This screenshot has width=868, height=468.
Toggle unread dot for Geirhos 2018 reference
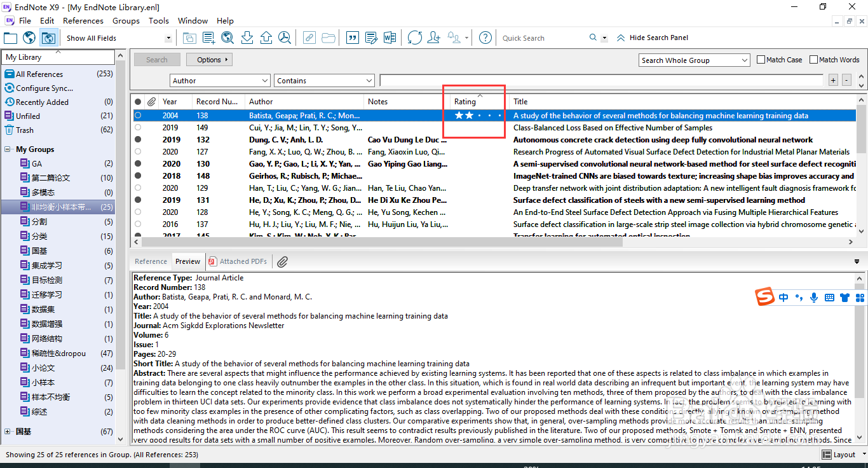click(138, 175)
